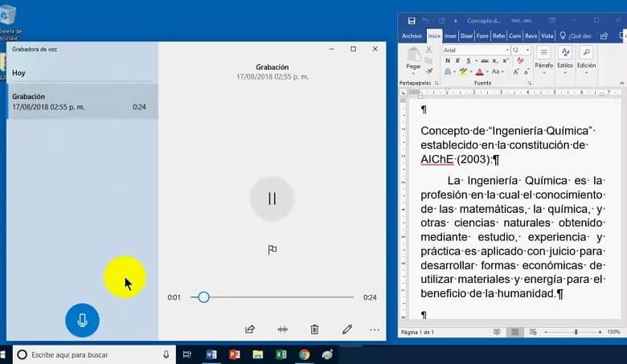The height and width of the screenshot is (364, 627).
Task: Click the ¿Qué desea hacer? search box
Action: coord(576,36)
